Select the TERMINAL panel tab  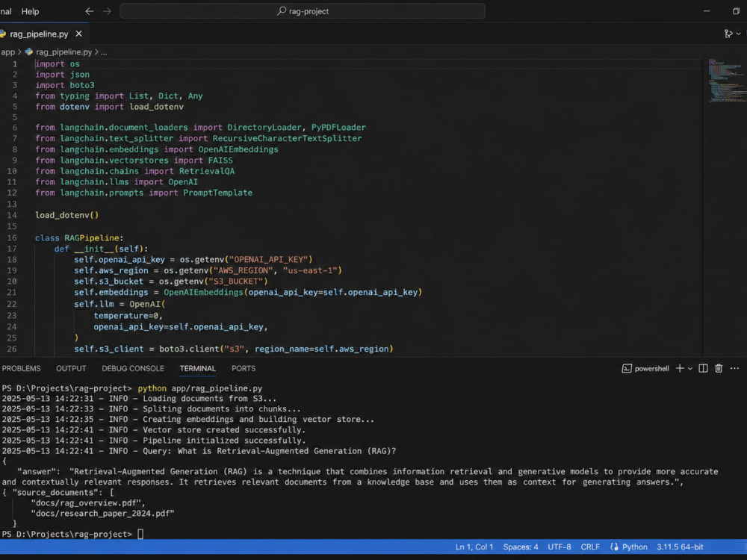(x=198, y=369)
